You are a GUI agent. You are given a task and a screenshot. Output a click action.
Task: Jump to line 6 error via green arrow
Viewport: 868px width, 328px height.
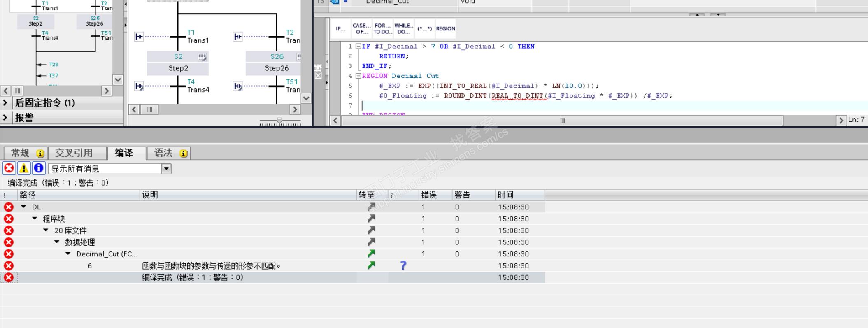pos(371,265)
